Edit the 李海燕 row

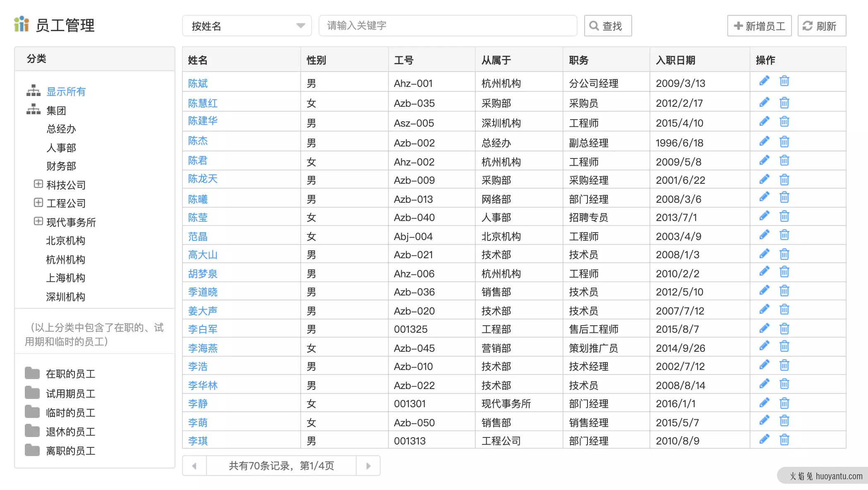(764, 346)
